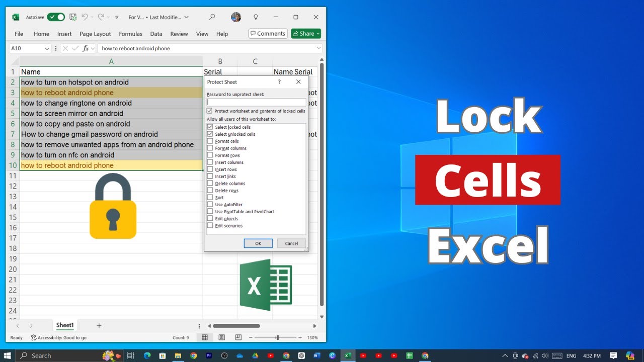
Task: Click the Protect Sheet dialog help question mark
Action: point(279,82)
